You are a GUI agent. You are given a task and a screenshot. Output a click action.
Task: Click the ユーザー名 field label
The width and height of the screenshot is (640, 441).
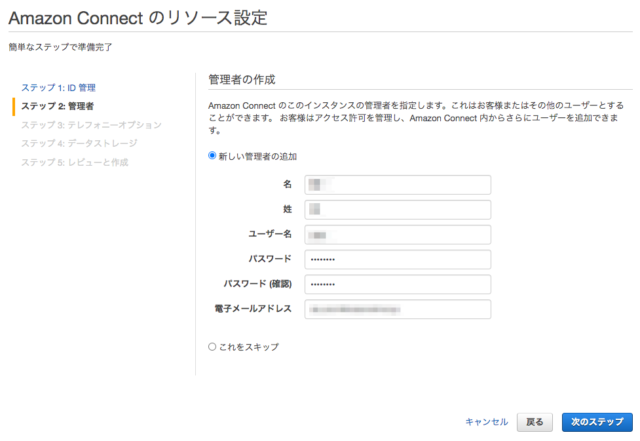tap(270, 234)
